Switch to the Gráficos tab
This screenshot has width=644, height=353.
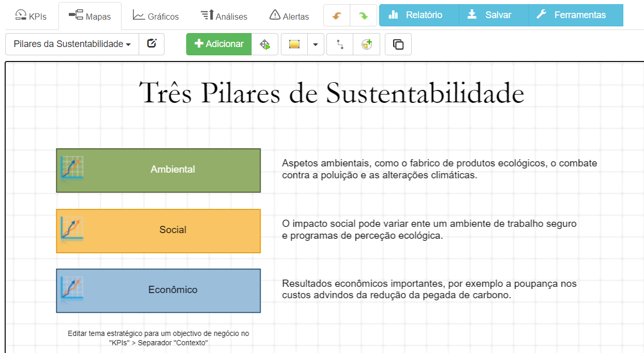[156, 16]
